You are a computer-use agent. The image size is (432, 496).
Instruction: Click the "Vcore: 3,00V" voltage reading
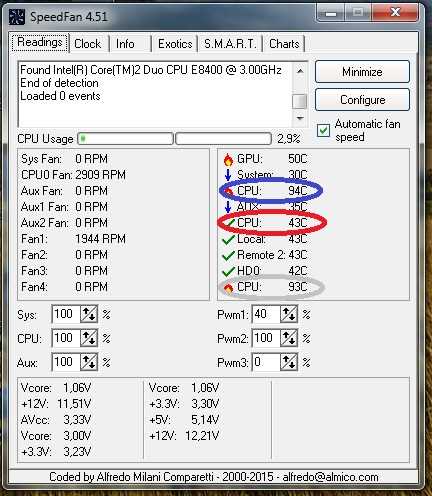pos(56,436)
